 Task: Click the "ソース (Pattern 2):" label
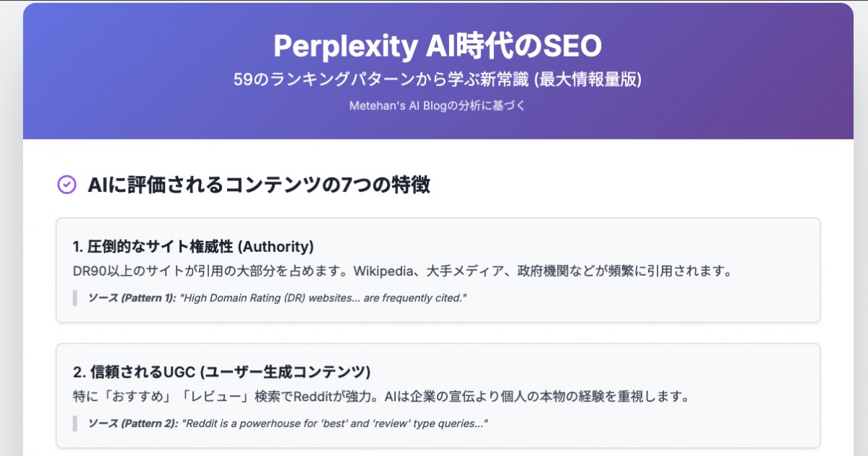tap(132, 423)
